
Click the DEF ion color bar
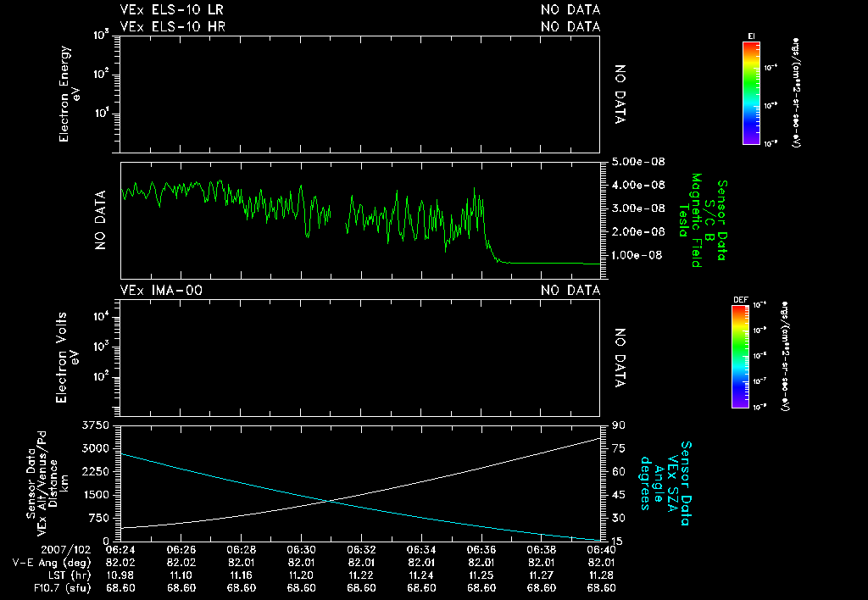pyautogui.click(x=741, y=357)
